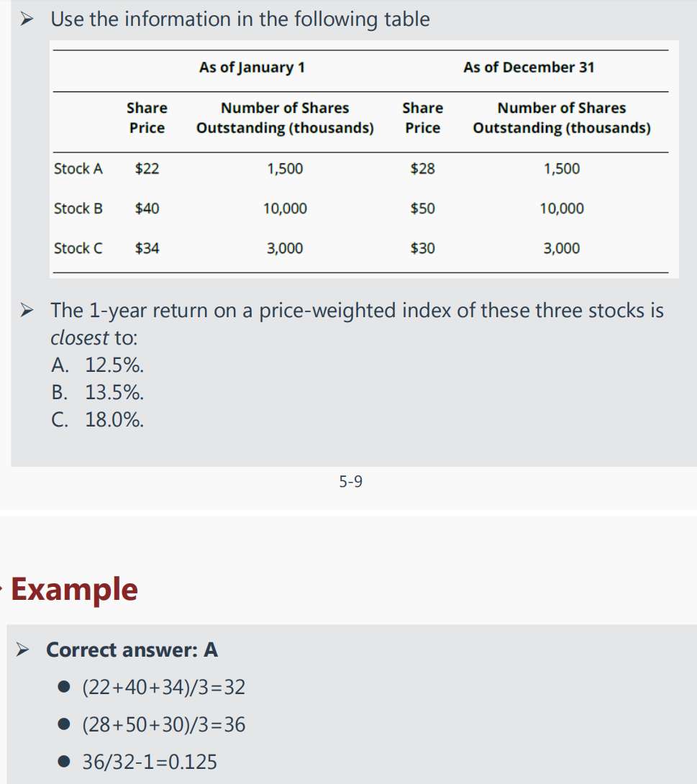Select answer option B. 13.5%

[x=98, y=393]
